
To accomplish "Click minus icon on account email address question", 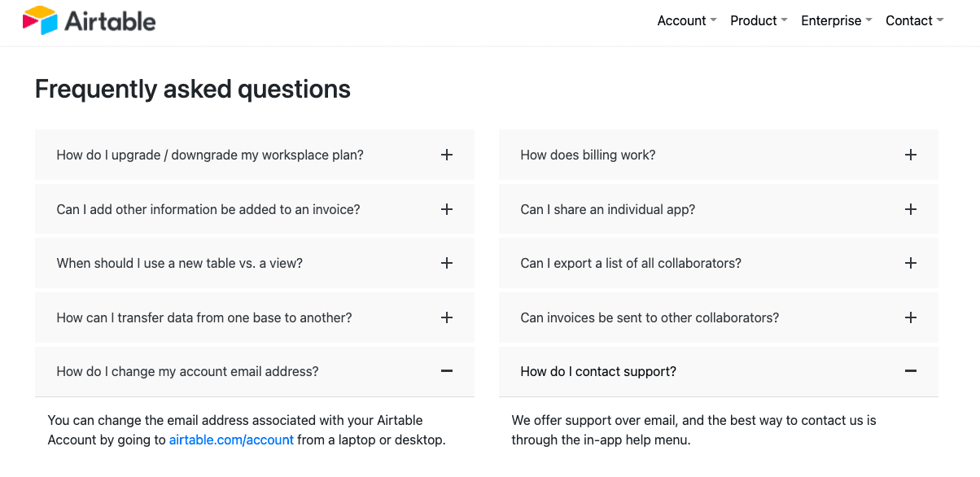I will point(447,371).
